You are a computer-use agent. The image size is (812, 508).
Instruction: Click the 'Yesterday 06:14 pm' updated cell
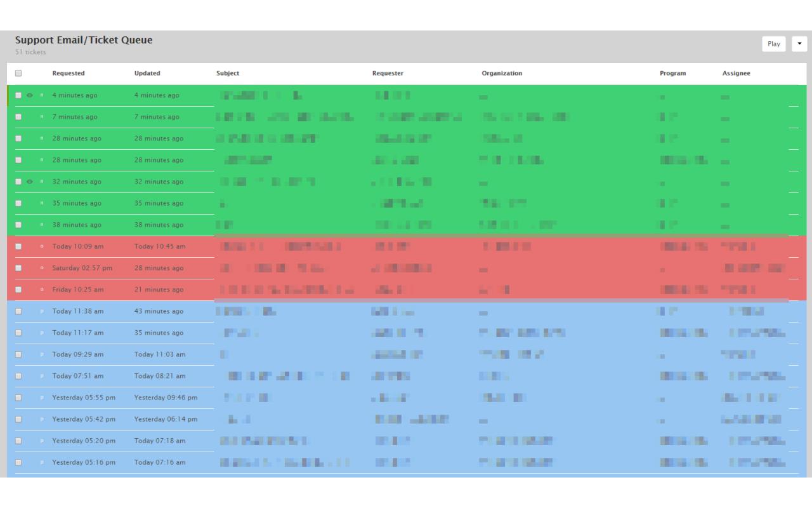pos(166,419)
